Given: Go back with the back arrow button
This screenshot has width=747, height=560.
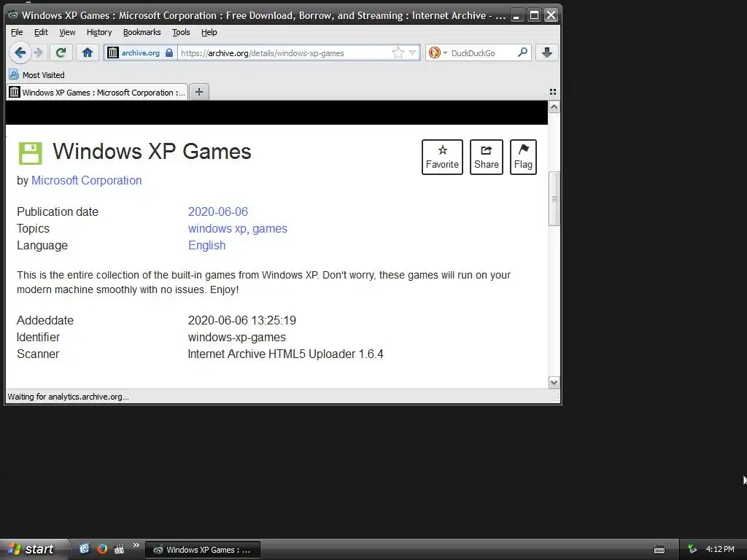Looking at the screenshot, I should pos(20,52).
